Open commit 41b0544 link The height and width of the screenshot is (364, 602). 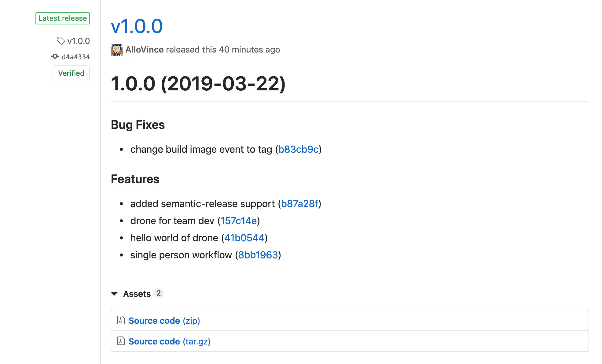pyautogui.click(x=244, y=238)
